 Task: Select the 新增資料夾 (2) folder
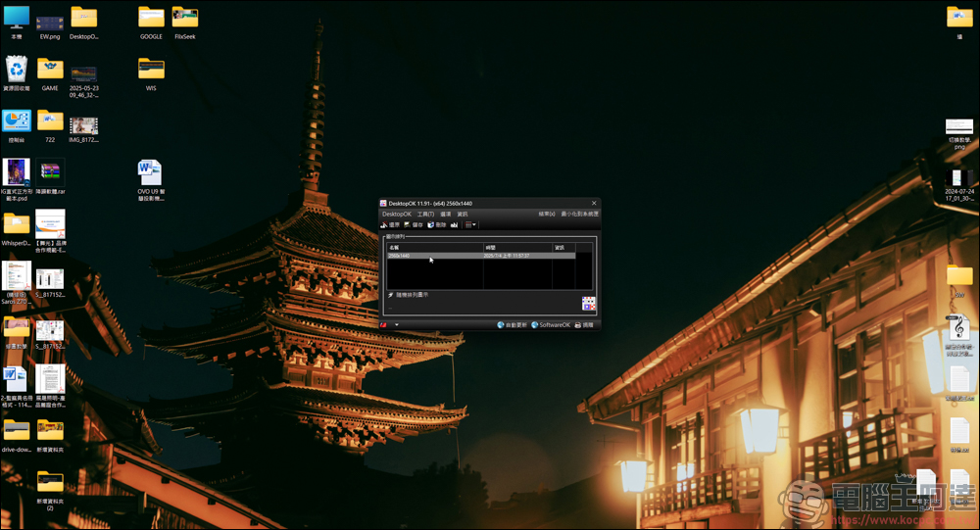click(50, 491)
